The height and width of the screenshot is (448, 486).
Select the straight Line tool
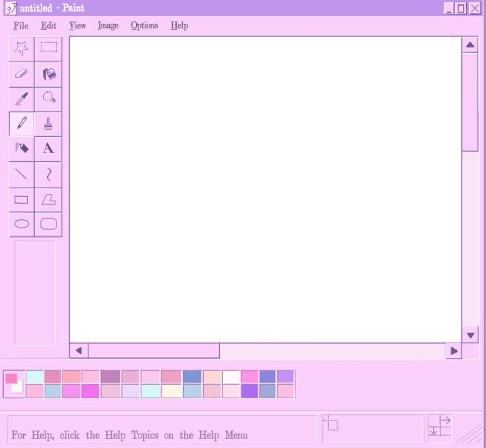[x=22, y=174]
